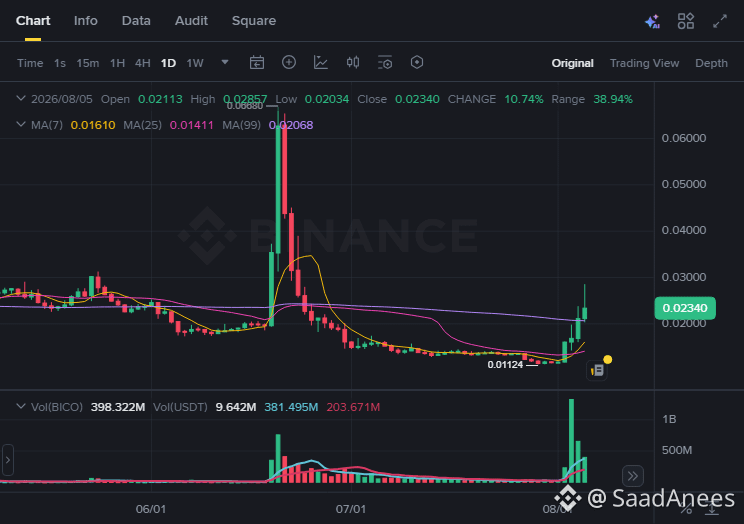This screenshot has width=744, height=524.
Task: Click the Open value 0.02113
Action: click(x=160, y=99)
